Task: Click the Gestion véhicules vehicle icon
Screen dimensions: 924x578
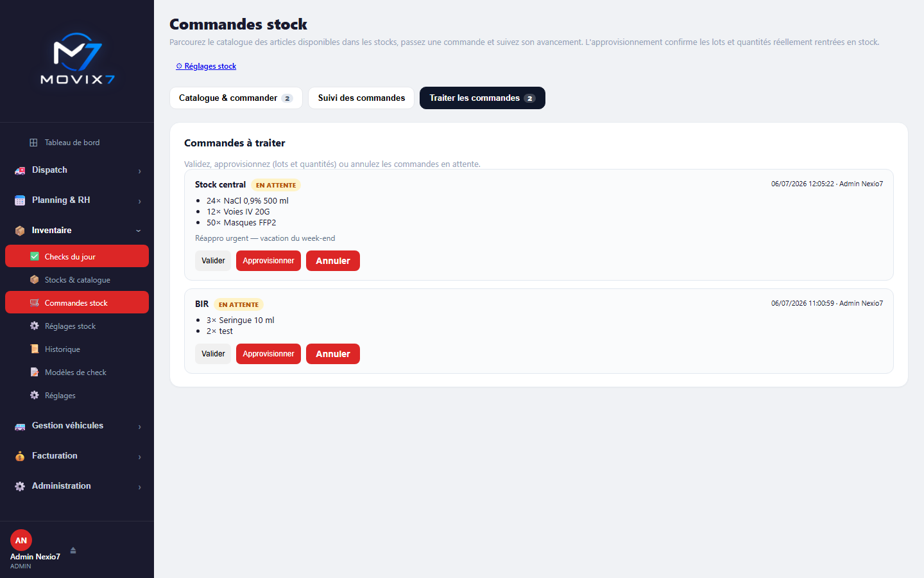Action: (x=20, y=426)
